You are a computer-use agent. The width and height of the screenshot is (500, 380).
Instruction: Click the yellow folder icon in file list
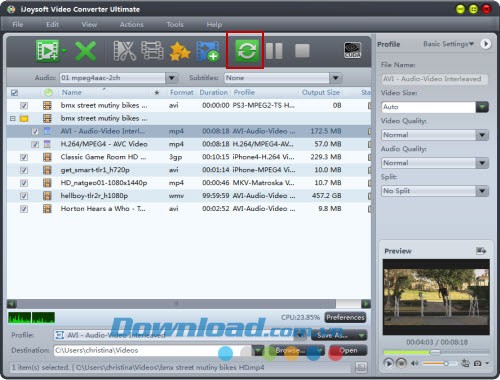pyautogui.click(x=24, y=118)
